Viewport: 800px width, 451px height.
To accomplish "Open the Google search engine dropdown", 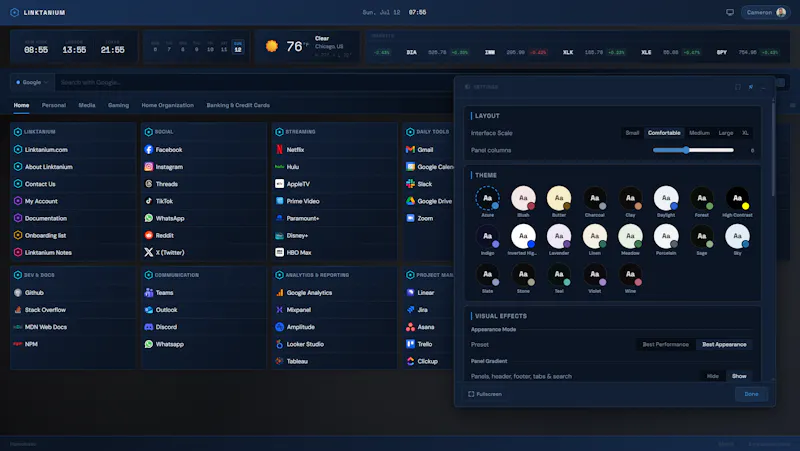I will coord(32,82).
